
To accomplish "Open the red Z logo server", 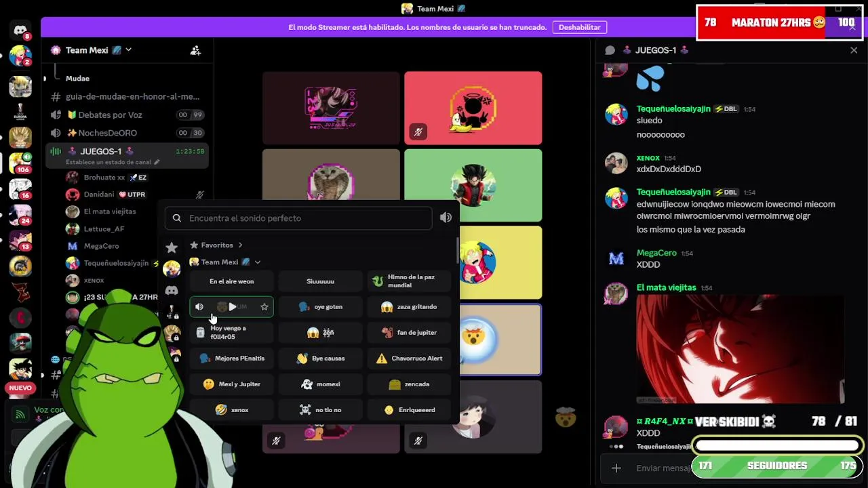I will coord(20,292).
